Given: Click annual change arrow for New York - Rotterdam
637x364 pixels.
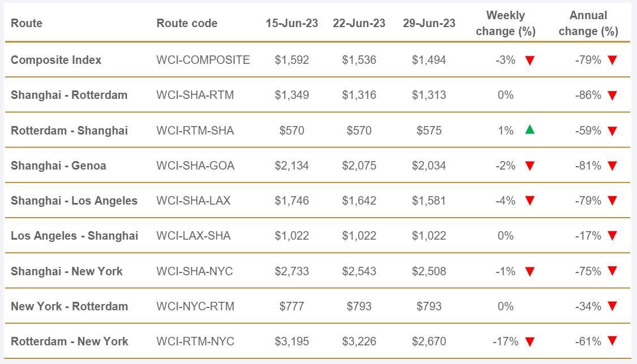Looking at the screenshot, I should [x=612, y=307].
